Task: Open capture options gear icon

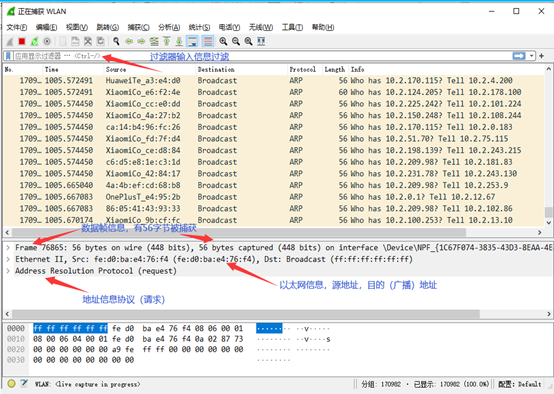Action: (47, 42)
